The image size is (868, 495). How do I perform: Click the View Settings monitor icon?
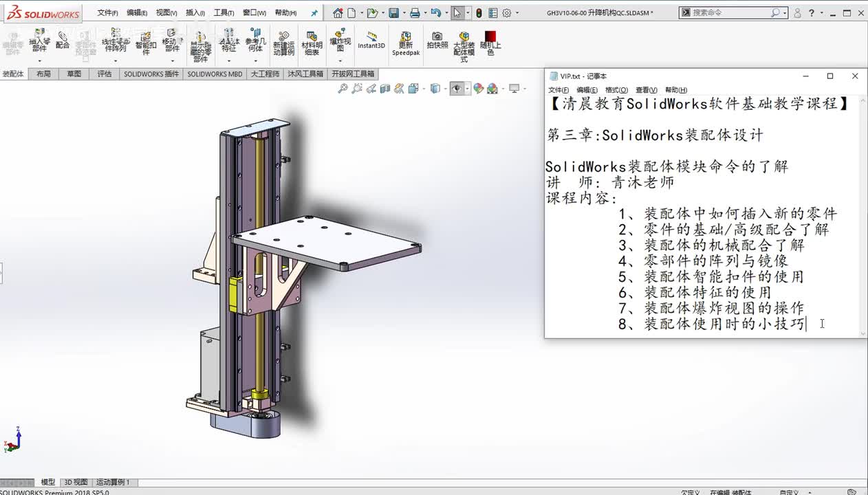[x=514, y=89]
